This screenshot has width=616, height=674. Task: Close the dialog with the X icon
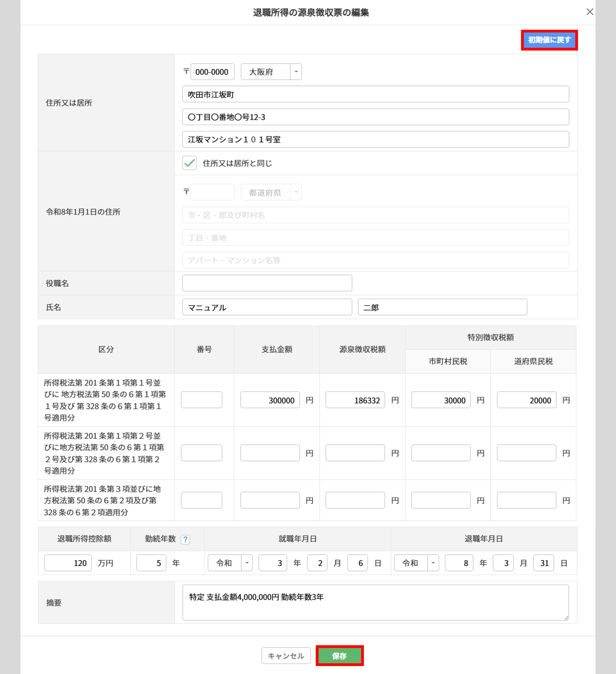click(590, 12)
